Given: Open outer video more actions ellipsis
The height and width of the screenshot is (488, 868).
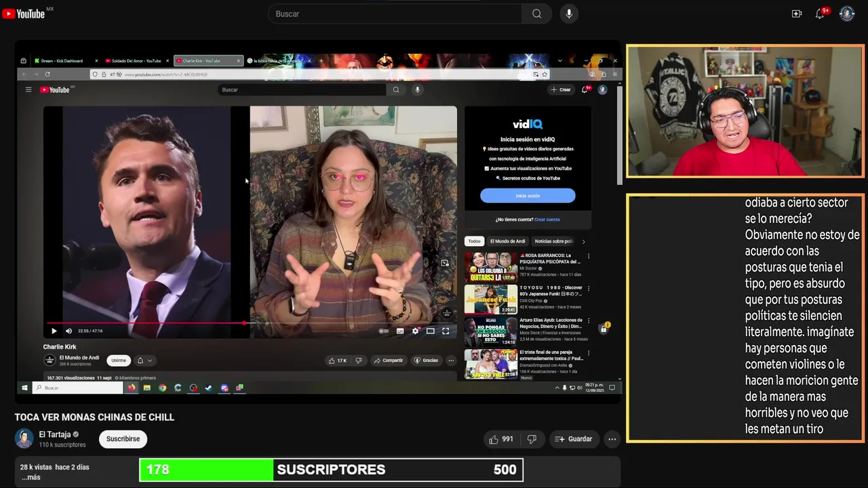Looking at the screenshot, I should (x=612, y=439).
